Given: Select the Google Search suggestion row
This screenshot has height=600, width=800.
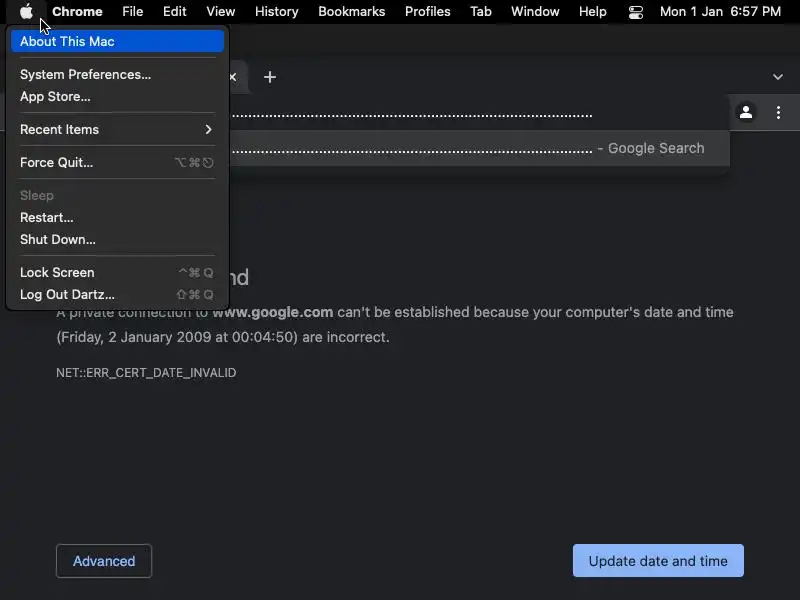Looking at the screenshot, I should 480,148.
